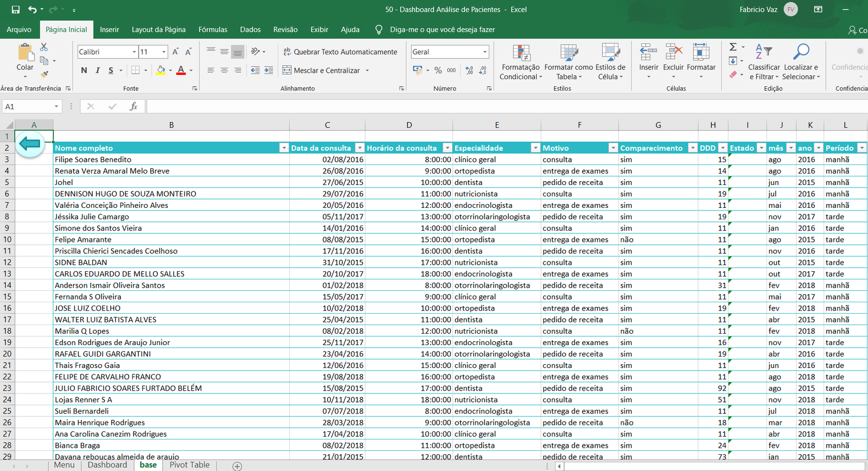Screen dimensions: 868x471
Task: Increase indent icon
Action: click(x=269, y=70)
